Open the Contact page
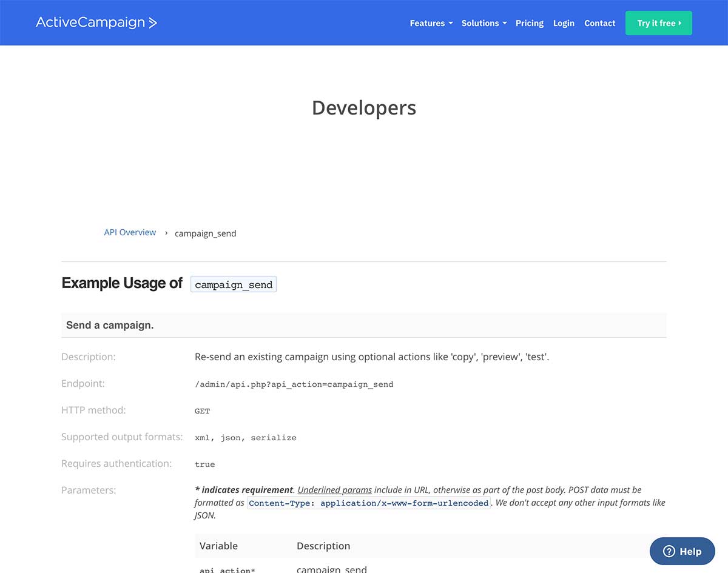728x573 pixels. pos(600,23)
